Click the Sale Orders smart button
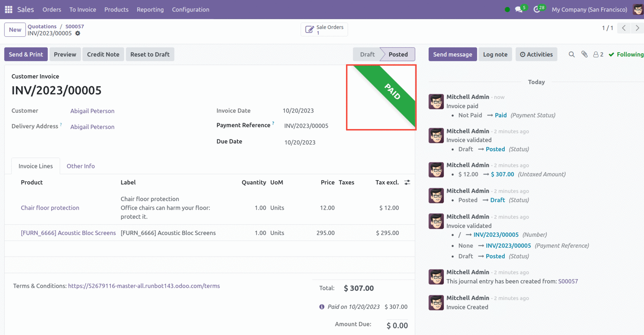The width and height of the screenshot is (644, 335). [324, 30]
